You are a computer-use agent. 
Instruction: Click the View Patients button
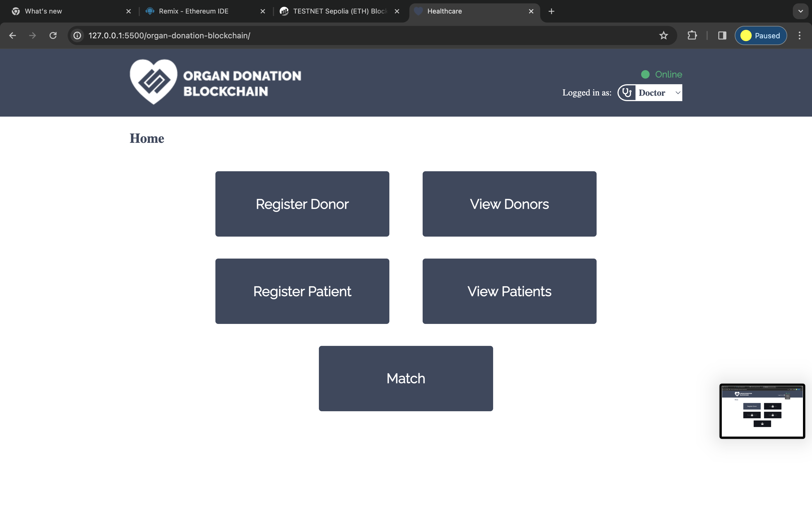point(509,291)
